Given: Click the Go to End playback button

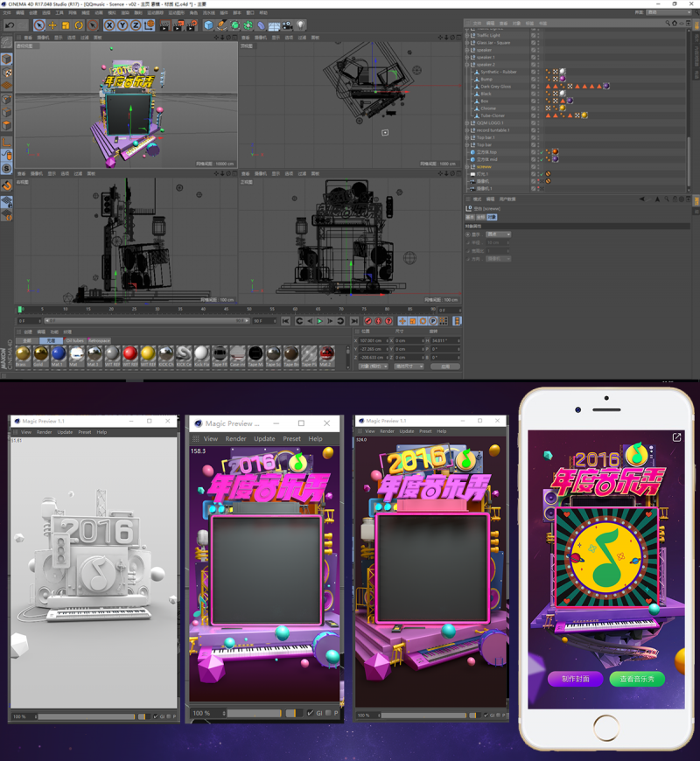Looking at the screenshot, I should pyautogui.click(x=354, y=321).
